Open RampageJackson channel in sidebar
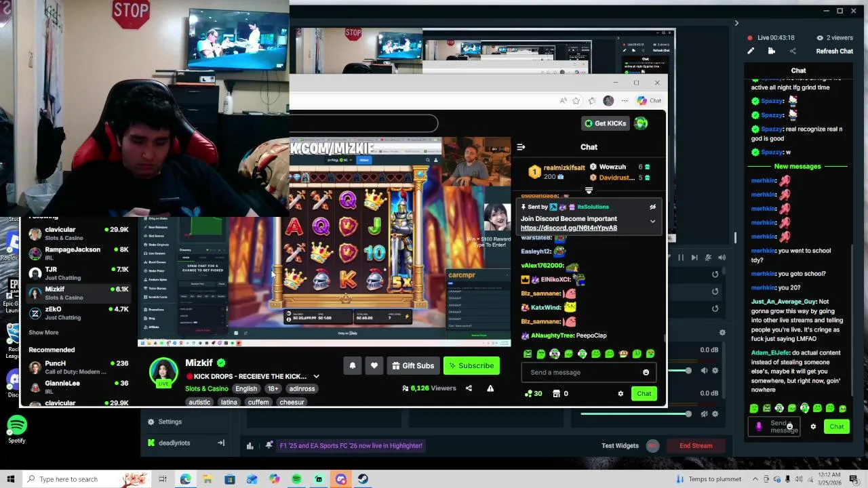This screenshot has height=488, width=868. [x=78, y=253]
